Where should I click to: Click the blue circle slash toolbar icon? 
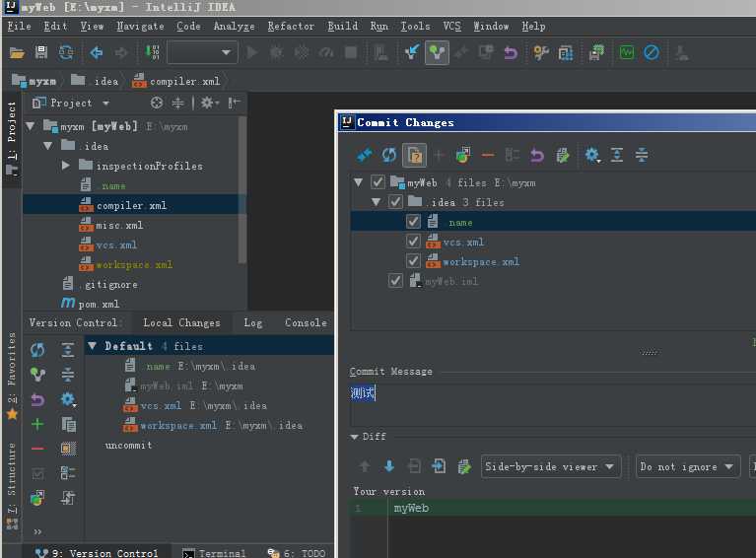652,52
